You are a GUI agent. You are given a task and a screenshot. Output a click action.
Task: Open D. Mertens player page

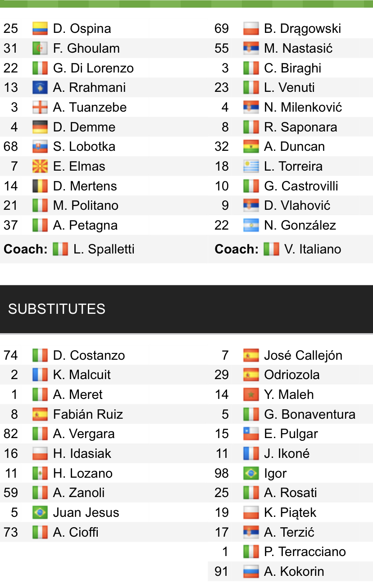85,186
